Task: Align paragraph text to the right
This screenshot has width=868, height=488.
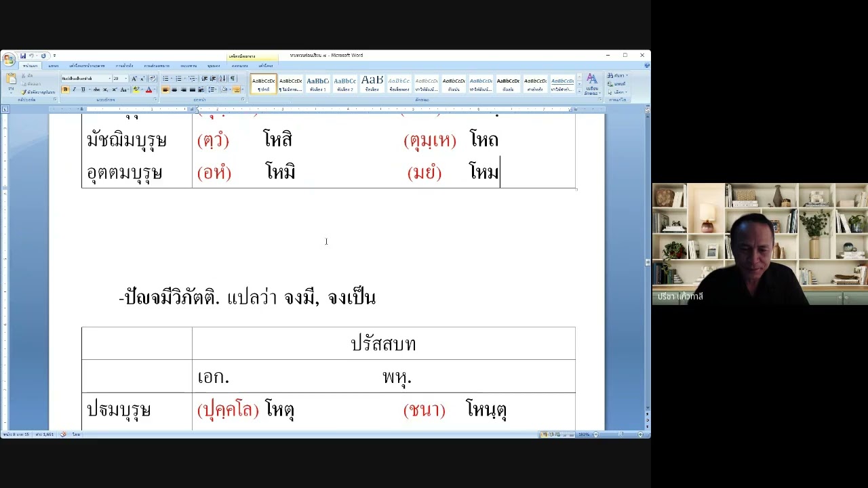Action: 184,89
